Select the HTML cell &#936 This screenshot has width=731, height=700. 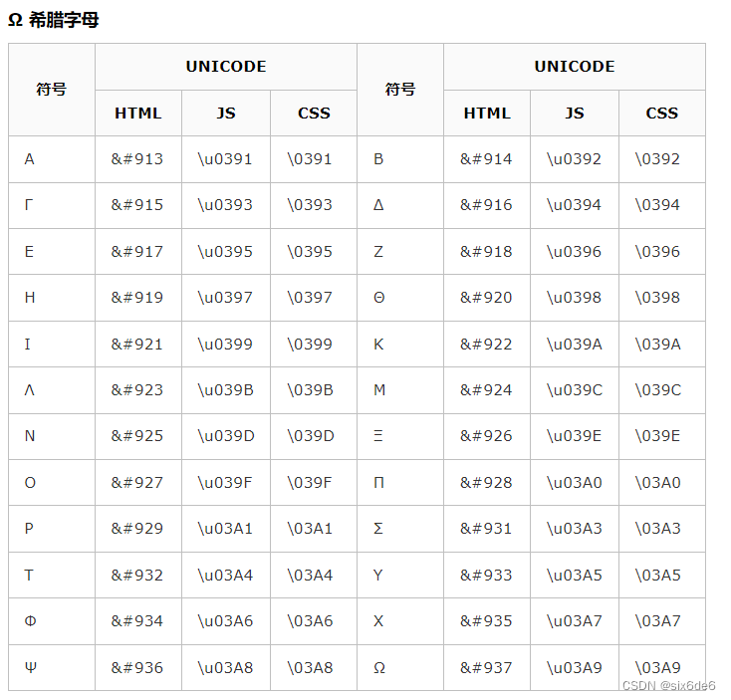[138, 668]
